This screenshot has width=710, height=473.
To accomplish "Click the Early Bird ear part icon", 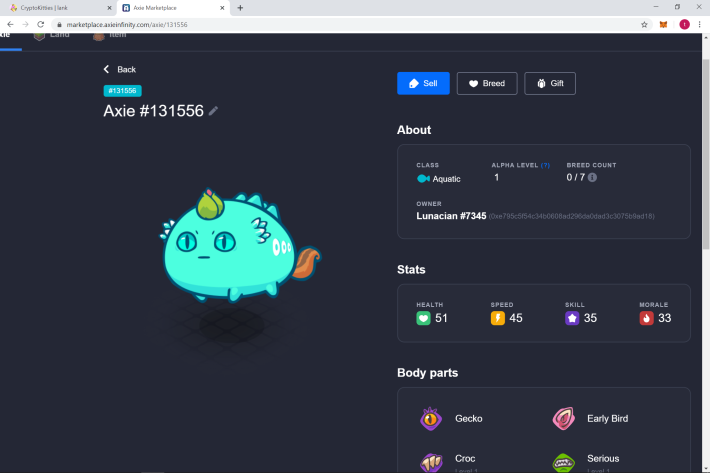I will point(564,419).
